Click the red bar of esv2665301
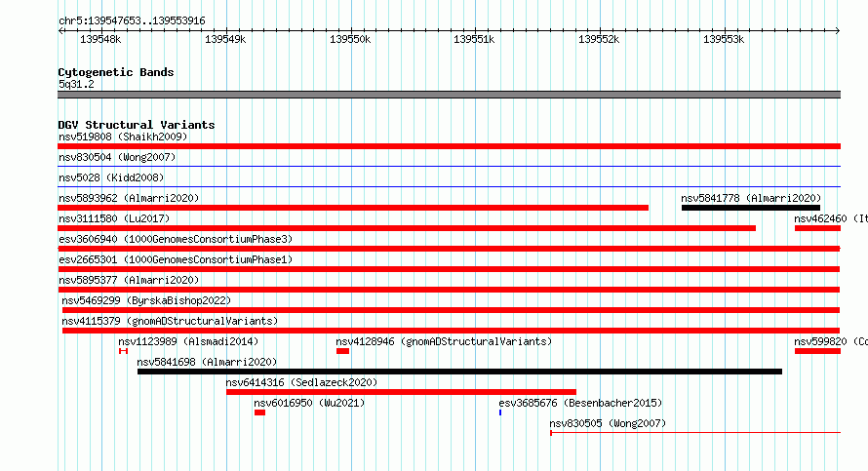868x471 pixels. [449, 269]
